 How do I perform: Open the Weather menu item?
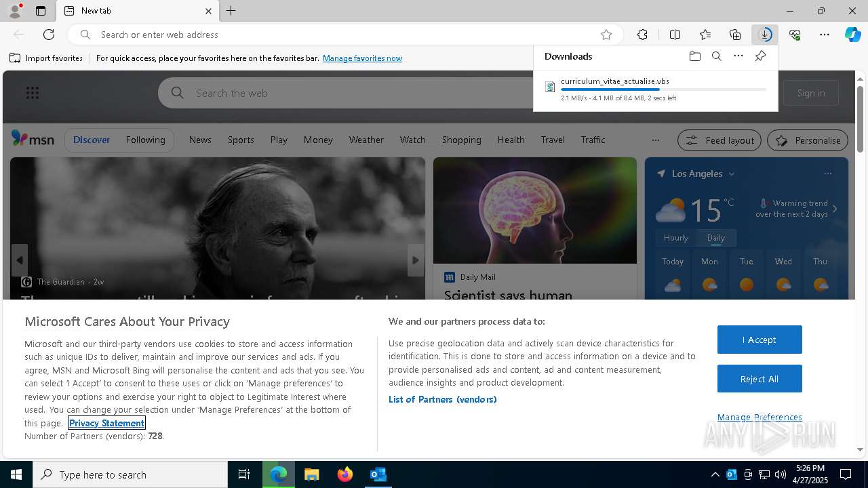tap(366, 140)
